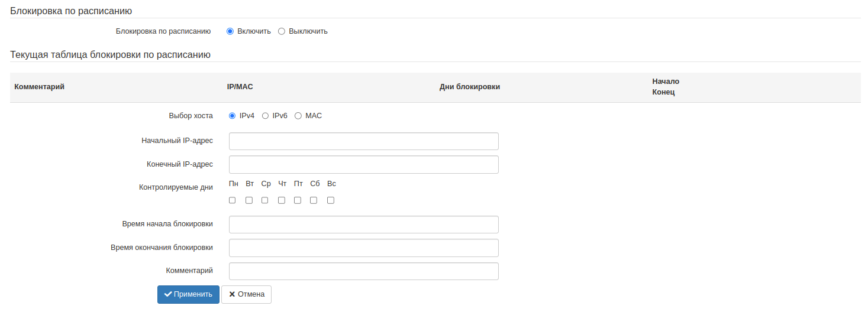Click the Комментарий text input
Image resolution: width=868 pixels, height=312 pixels.
coord(363,271)
